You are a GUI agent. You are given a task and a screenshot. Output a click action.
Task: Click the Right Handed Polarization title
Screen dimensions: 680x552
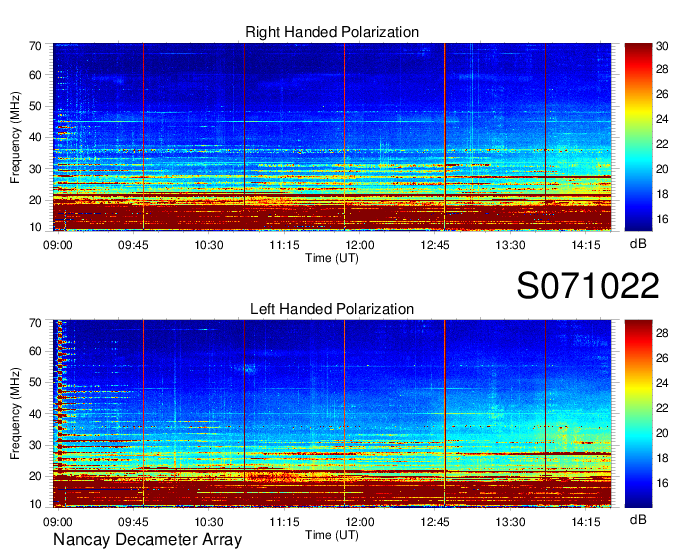[332, 32]
